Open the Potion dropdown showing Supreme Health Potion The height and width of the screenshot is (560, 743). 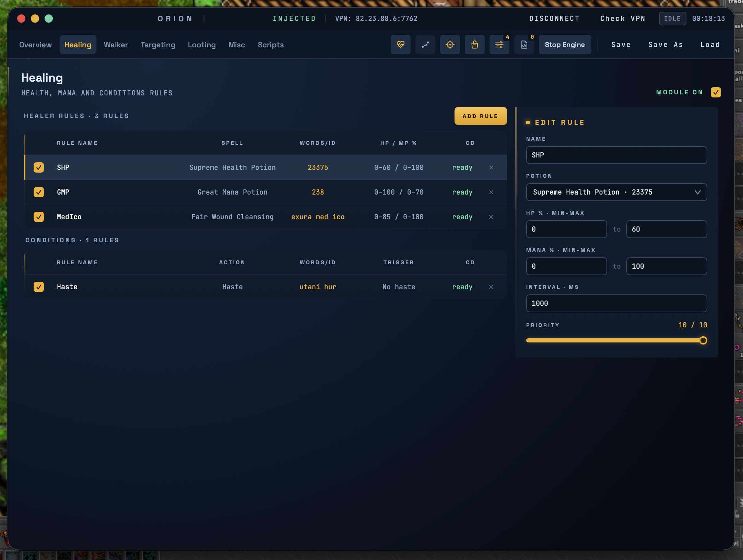(x=616, y=192)
